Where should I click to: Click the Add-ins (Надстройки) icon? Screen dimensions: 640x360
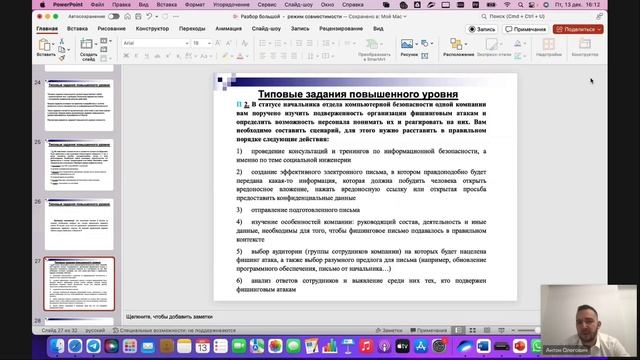tap(549, 44)
